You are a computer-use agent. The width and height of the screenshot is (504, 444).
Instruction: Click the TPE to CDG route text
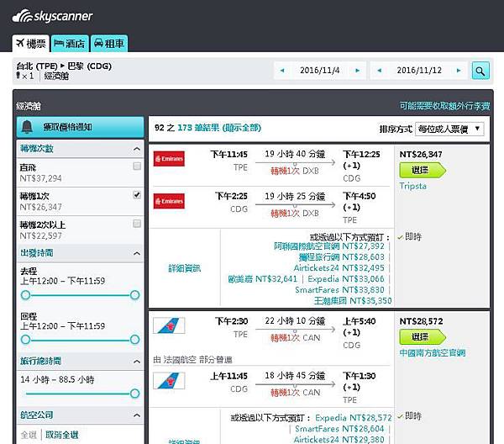pyautogui.click(x=64, y=66)
